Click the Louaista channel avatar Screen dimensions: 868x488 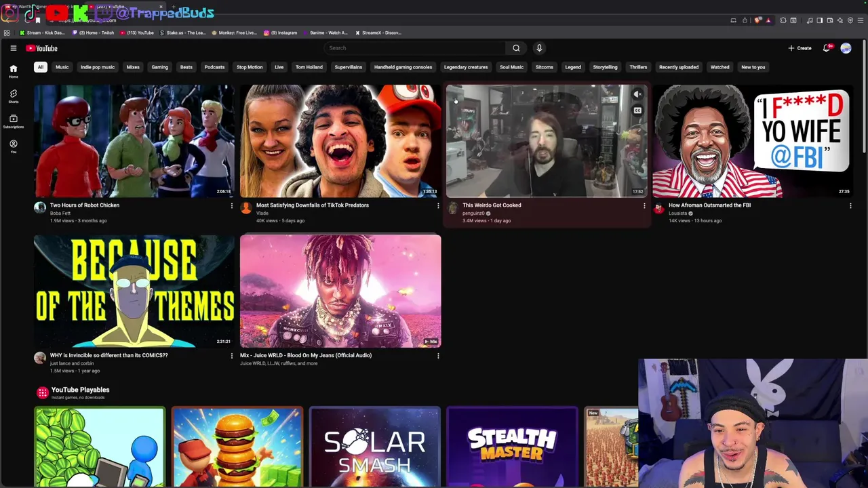pyautogui.click(x=658, y=207)
